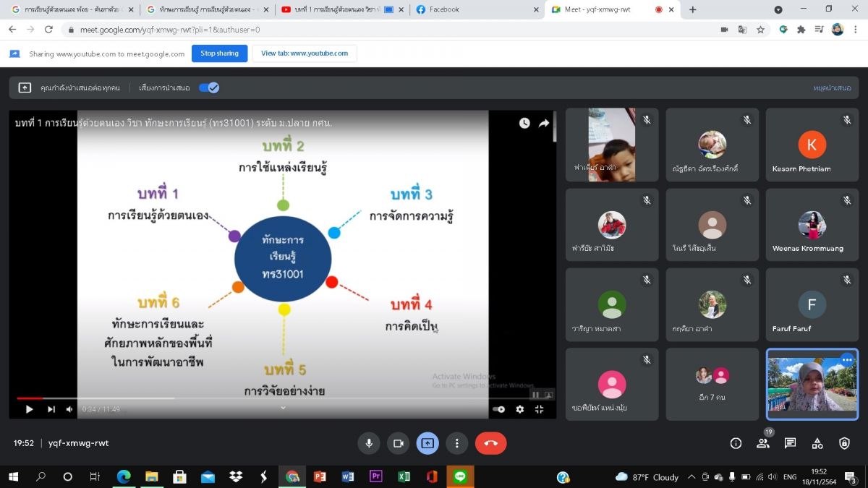Mute the microphone in Meet

369,443
